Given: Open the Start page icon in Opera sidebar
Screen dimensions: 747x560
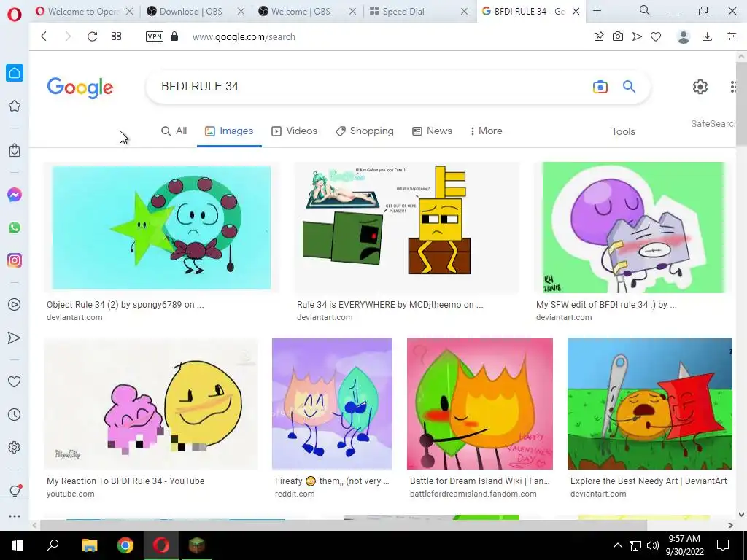Looking at the screenshot, I should click(15, 73).
